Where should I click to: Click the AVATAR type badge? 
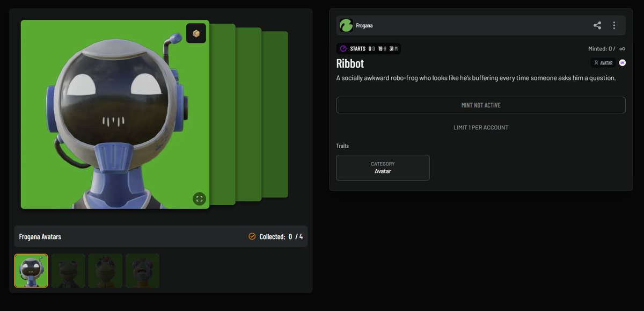[603, 63]
